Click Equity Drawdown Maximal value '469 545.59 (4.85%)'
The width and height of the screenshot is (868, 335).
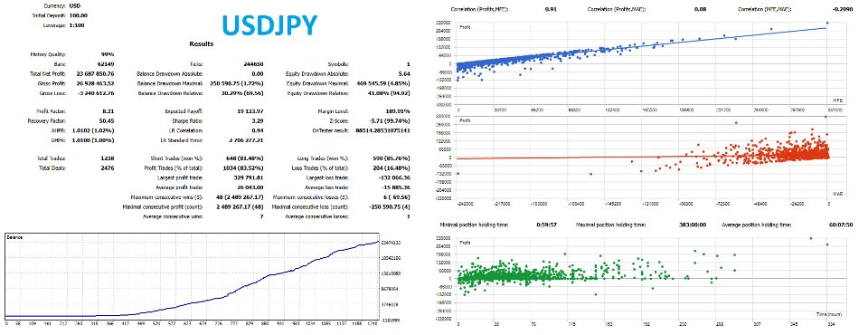click(384, 83)
